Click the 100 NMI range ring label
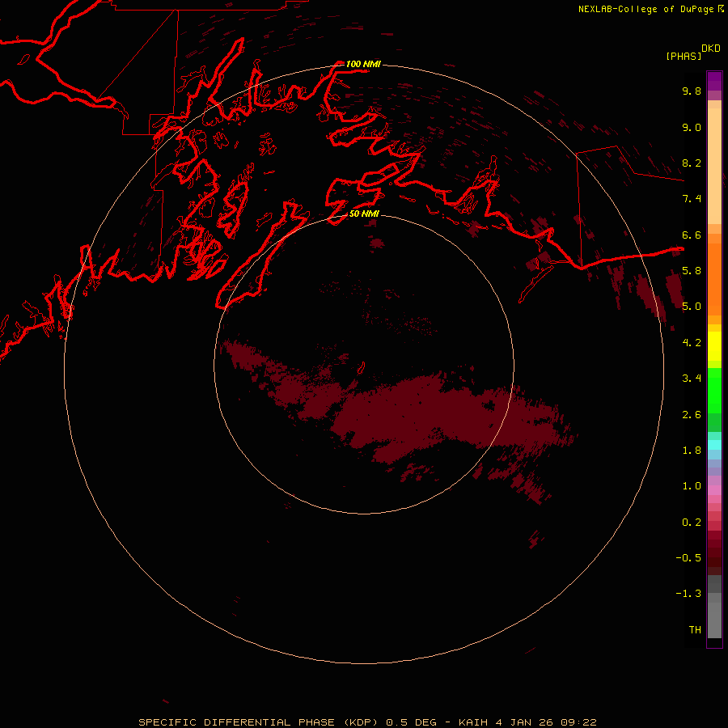 pyautogui.click(x=363, y=64)
